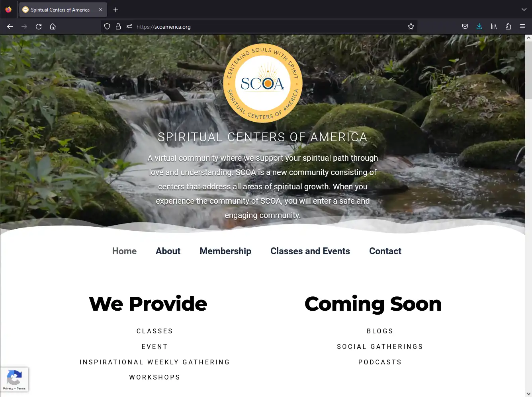The width and height of the screenshot is (532, 397).
Task: Open the Extensions puzzle icon
Action: [508, 27]
